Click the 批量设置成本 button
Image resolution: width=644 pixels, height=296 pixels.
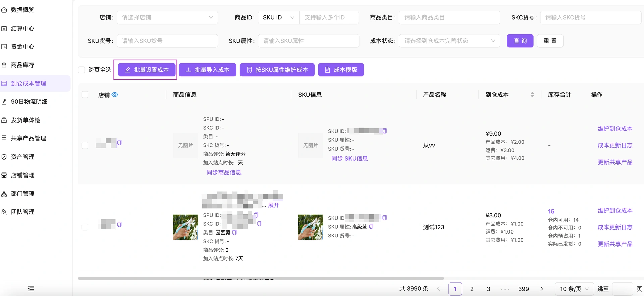point(147,70)
